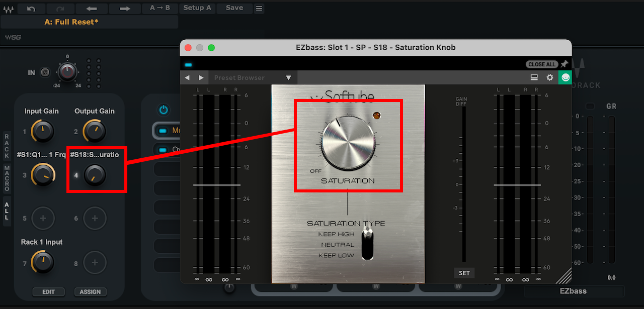This screenshot has width=644, height=309.
Task: Go to next preset in Saturation Knob window
Action: 201,77
